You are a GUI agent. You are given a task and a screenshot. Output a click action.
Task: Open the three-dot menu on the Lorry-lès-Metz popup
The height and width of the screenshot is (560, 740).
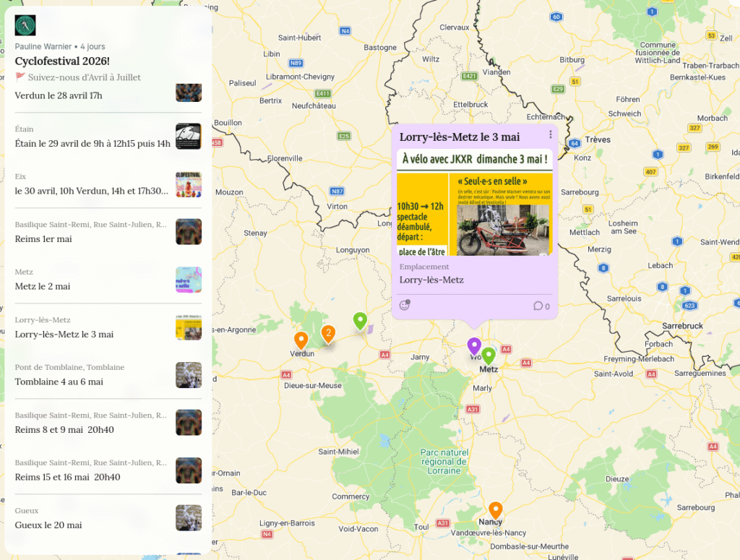tap(550, 135)
